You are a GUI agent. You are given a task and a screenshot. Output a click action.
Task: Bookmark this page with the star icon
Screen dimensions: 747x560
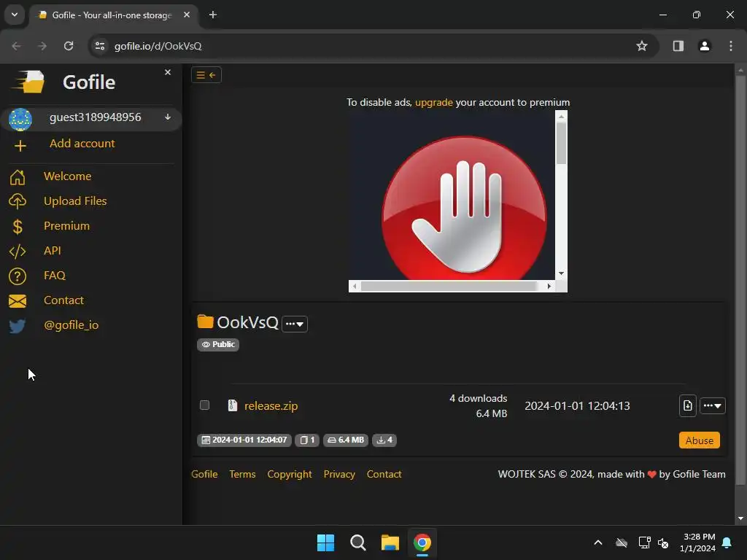pyautogui.click(x=642, y=46)
